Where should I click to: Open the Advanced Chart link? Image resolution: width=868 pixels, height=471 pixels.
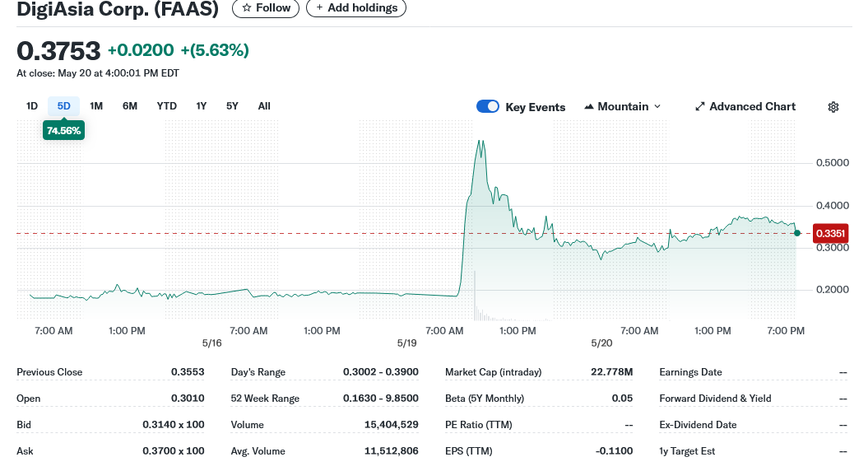click(745, 106)
